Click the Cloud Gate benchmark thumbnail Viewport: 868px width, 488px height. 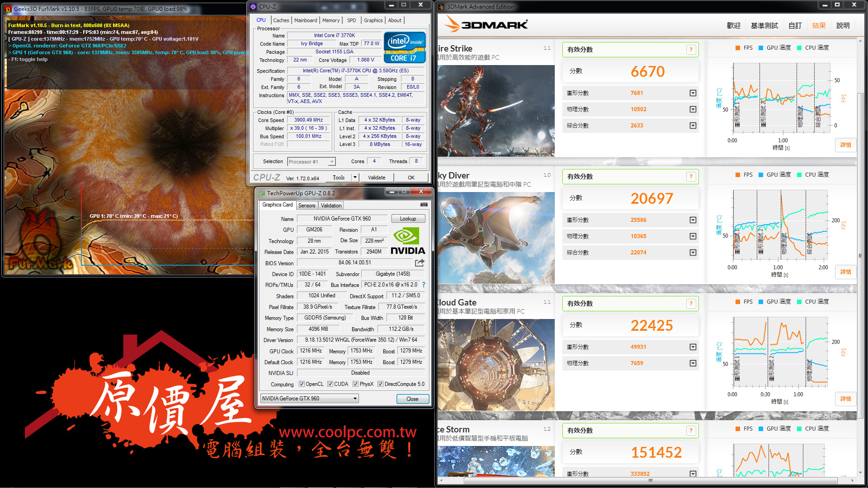click(496, 365)
